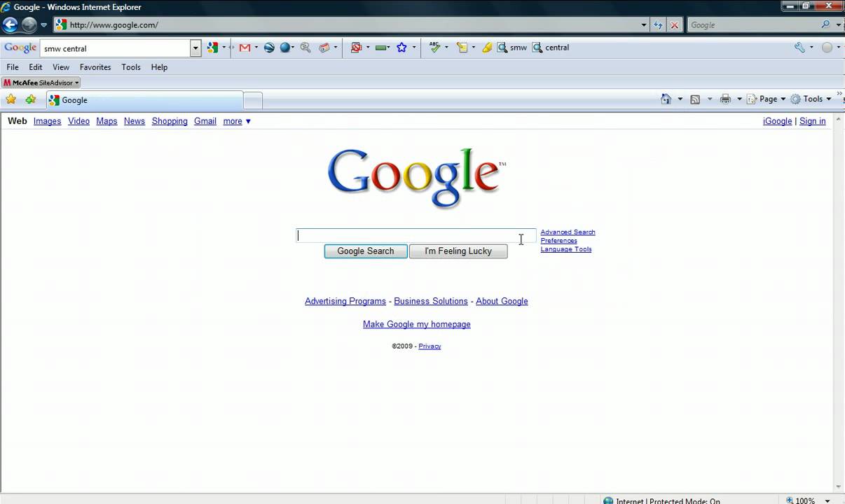Screen dimensions: 845x504
Task: Expand the Gmail icon dropdown arrow
Action: coord(256,48)
